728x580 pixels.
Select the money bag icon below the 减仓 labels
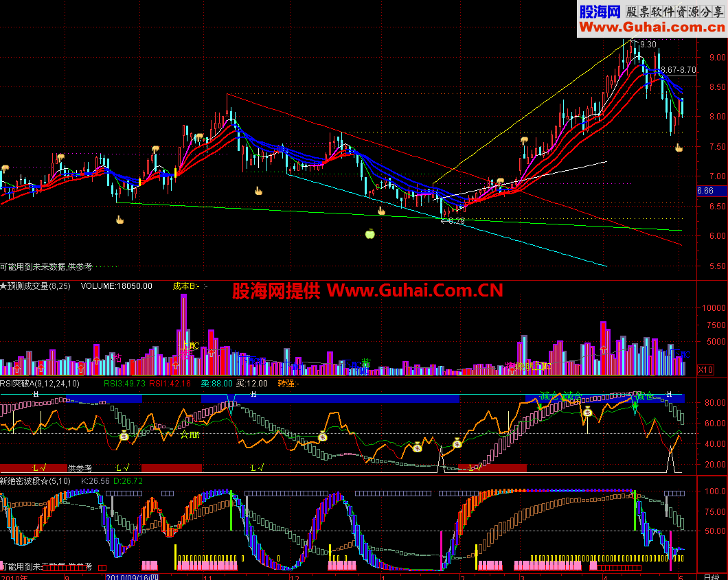tap(587, 412)
